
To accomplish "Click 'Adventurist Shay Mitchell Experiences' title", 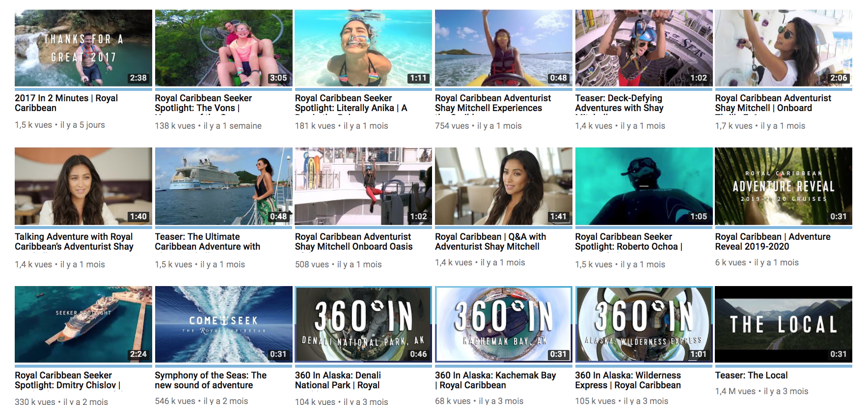I will 493,103.
